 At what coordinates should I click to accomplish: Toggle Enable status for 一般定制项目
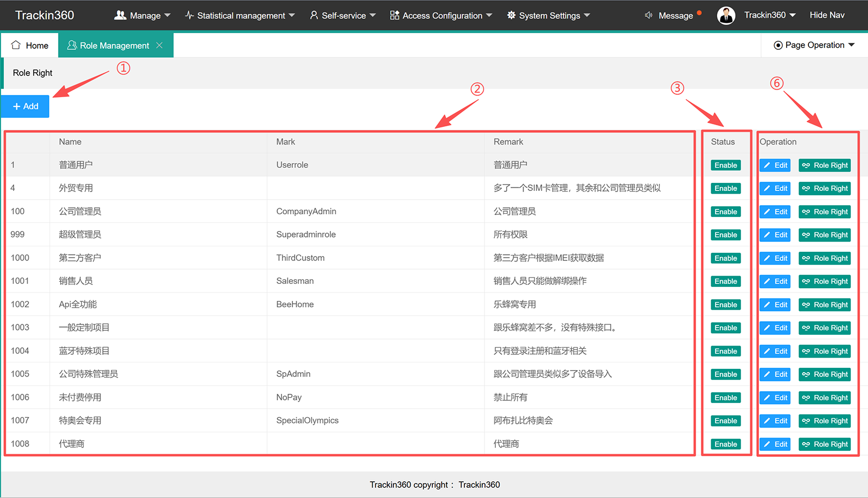(726, 328)
